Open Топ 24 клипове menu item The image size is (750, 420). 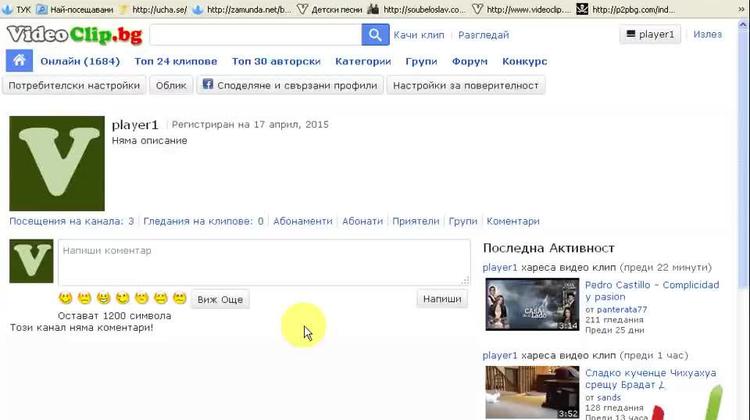coord(176,61)
